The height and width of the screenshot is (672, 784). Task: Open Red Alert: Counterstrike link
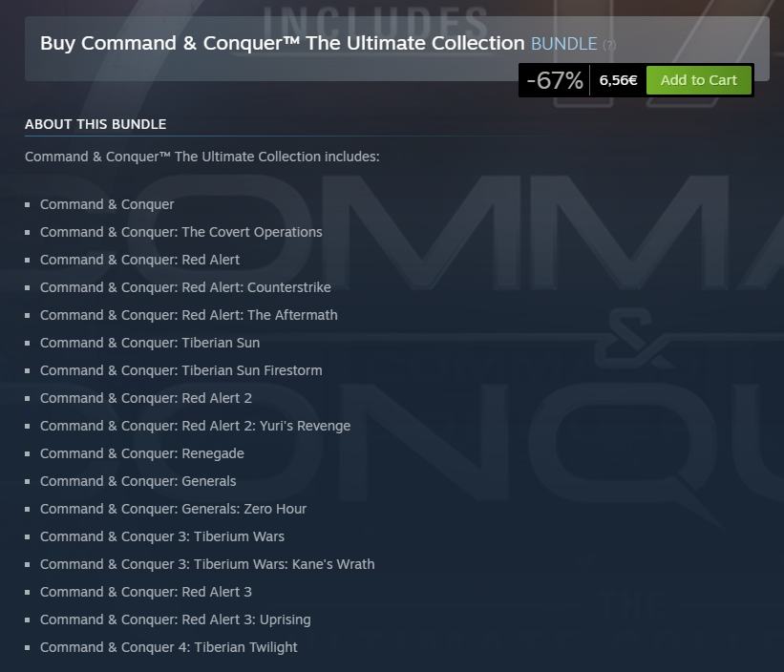point(185,287)
